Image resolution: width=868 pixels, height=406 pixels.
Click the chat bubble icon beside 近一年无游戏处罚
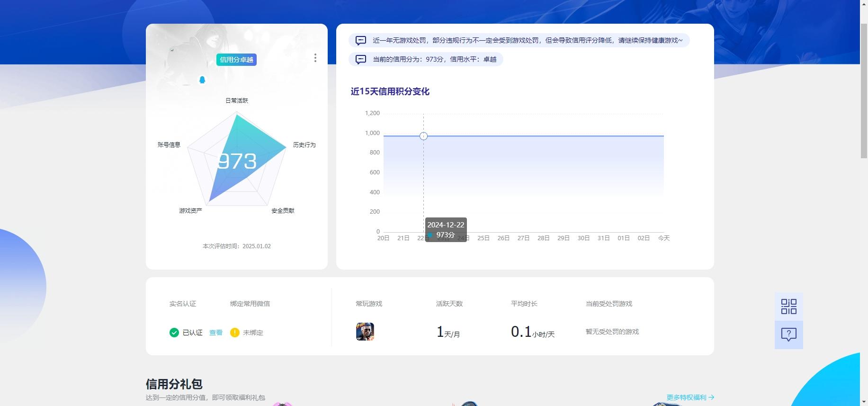pyautogui.click(x=361, y=40)
